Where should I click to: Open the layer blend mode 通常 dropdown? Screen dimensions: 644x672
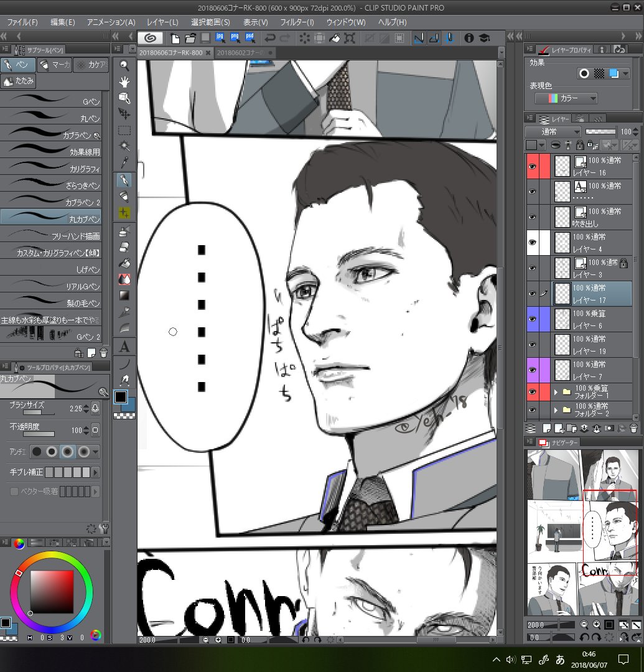coord(553,131)
